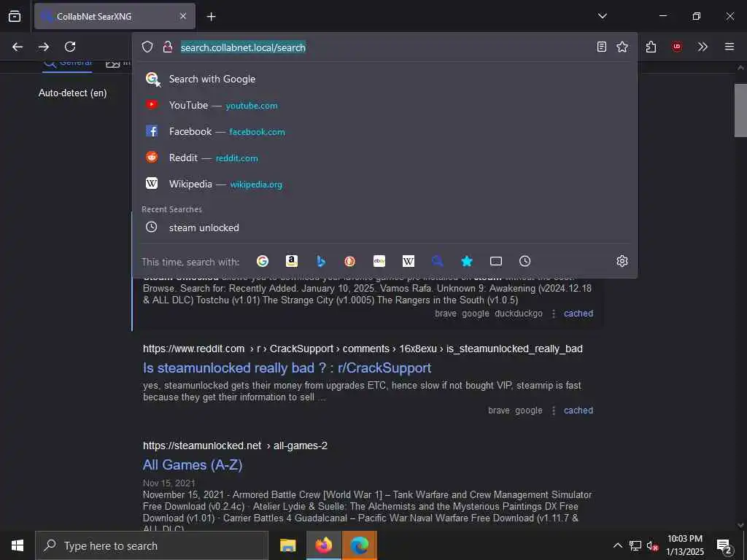Click the 'Type here to search' taskbar box
Viewport: 747px width, 560px height.
pos(152,545)
